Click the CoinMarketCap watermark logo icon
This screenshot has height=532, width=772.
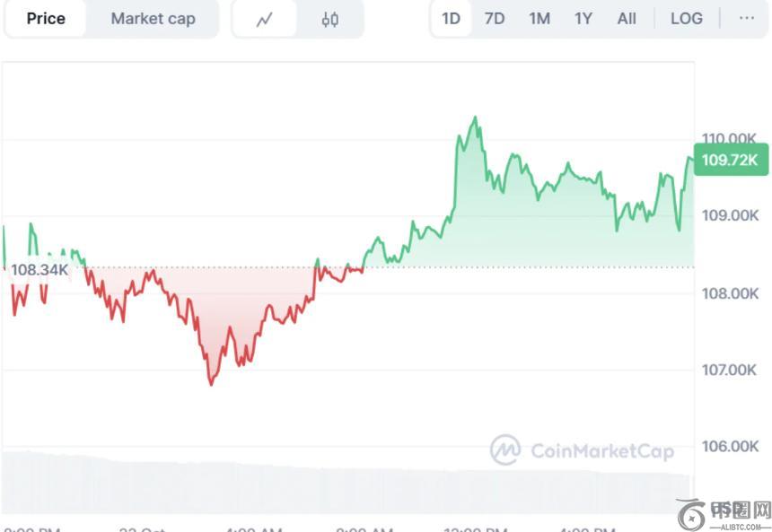point(504,449)
